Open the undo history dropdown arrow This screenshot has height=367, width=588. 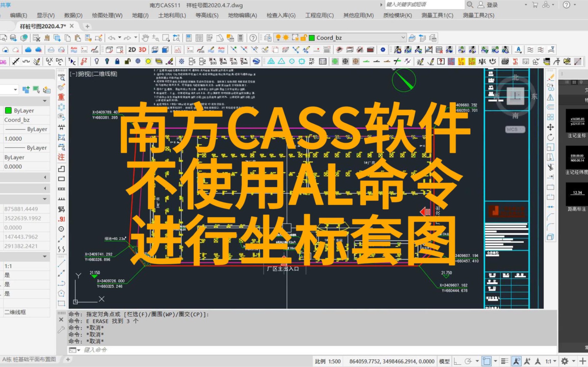pyautogui.click(x=119, y=37)
